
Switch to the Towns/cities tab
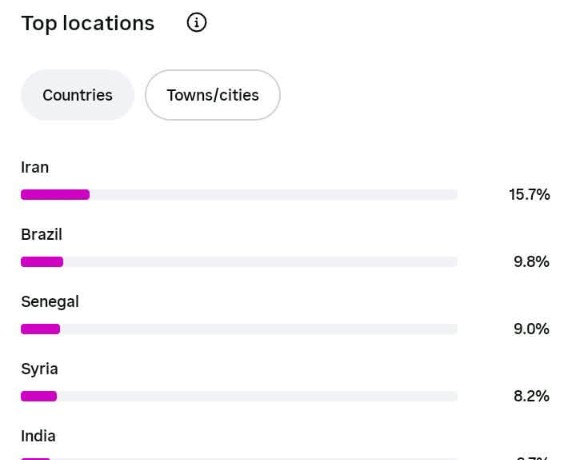point(213,95)
